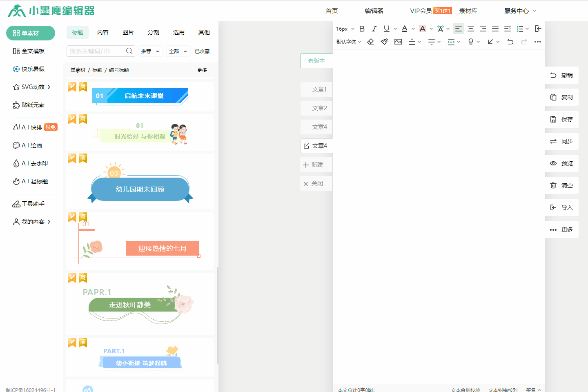Image resolution: width=588 pixels, height=392 pixels.
Task: Click the letter spacing icon
Action: [441, 29]
